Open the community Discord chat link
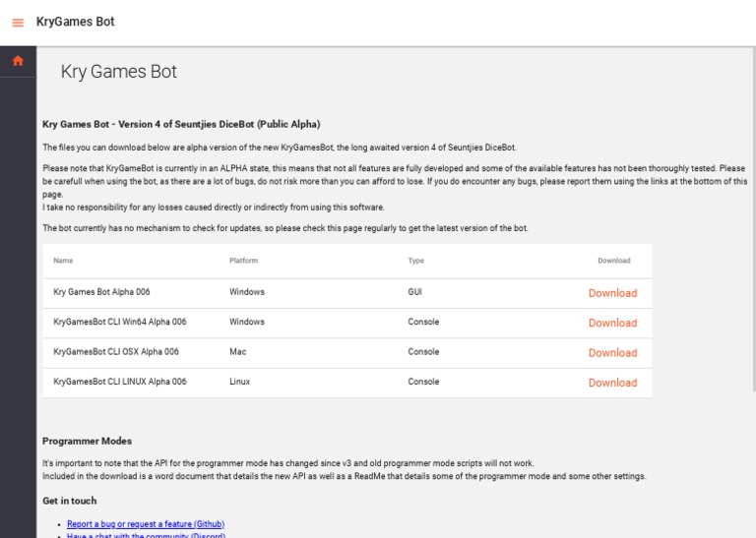The width and height of the screenshot is (756, 538). [146, 535]
